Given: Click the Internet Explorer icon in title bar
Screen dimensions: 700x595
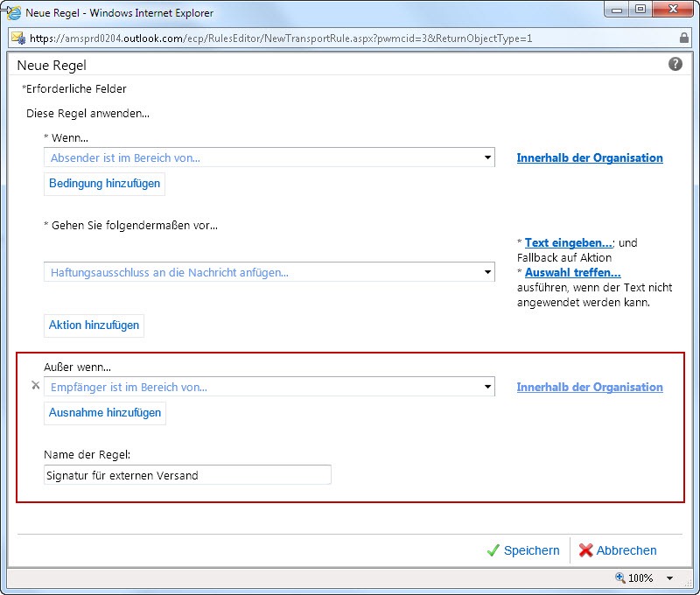Looking at the screenshot, I should 14,13.
